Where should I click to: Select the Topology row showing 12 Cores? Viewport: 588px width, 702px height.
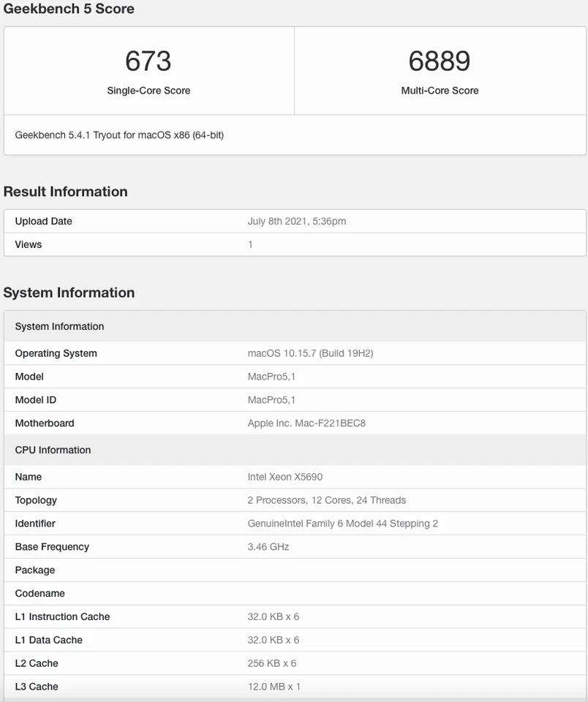click(325, 500)
